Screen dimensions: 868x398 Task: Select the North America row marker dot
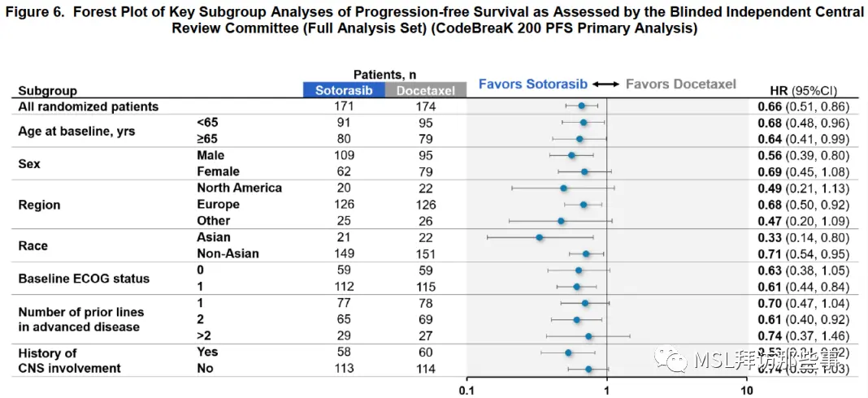click(x=563, y=188)
